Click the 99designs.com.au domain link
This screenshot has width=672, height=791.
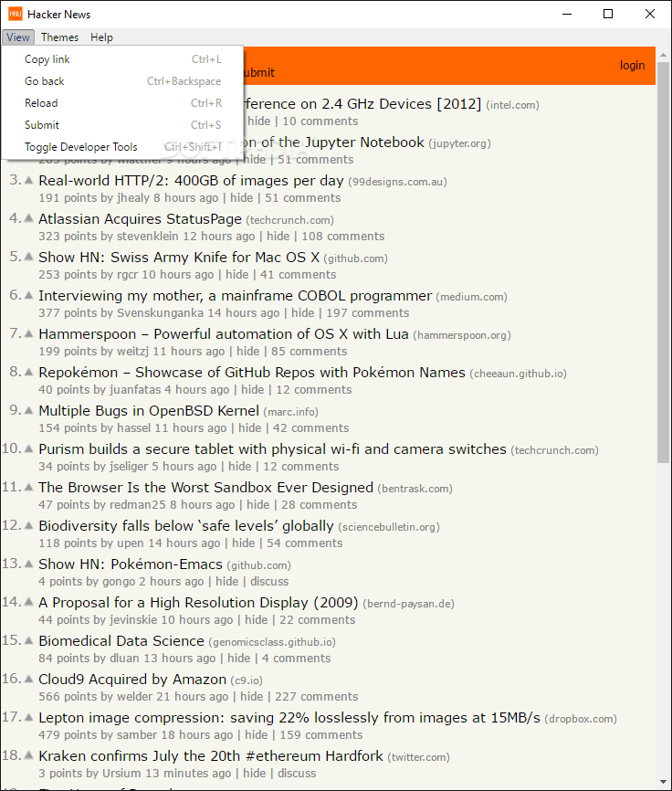pos(398,182)
